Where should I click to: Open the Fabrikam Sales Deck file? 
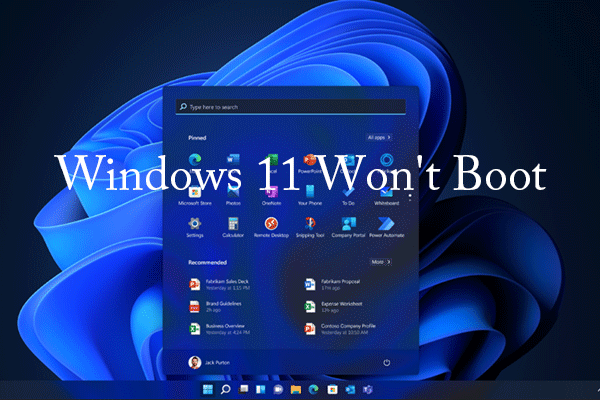click(x=220, y=284)
